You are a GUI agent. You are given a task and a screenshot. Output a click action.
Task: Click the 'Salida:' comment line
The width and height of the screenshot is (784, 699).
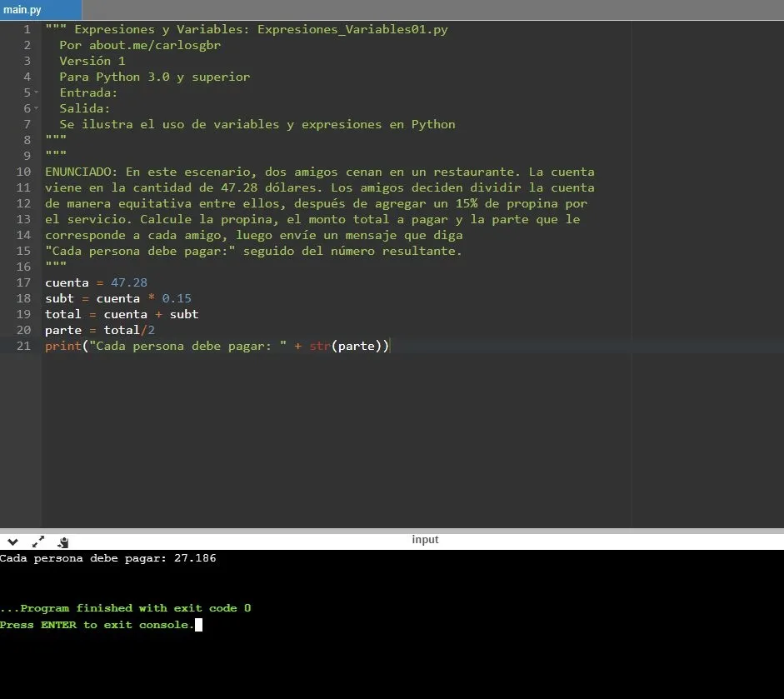pyautogui.click(x=84, y=108)
